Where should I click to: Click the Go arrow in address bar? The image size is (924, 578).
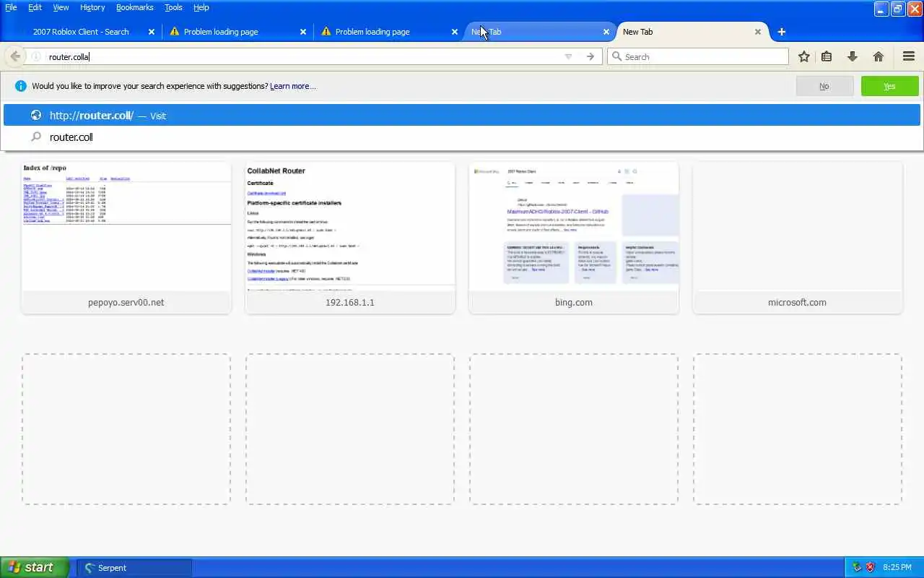(x=590, y=56)
